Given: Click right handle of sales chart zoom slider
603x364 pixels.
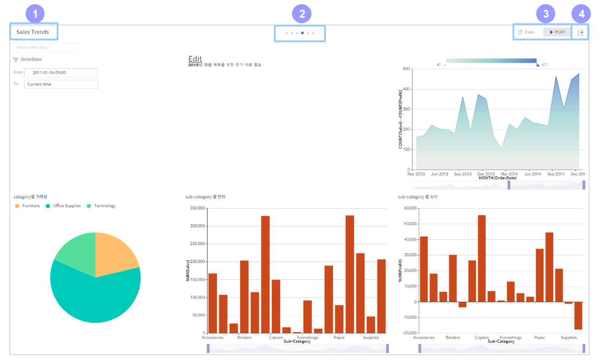Looking at the screenshot, I should 388,348.
